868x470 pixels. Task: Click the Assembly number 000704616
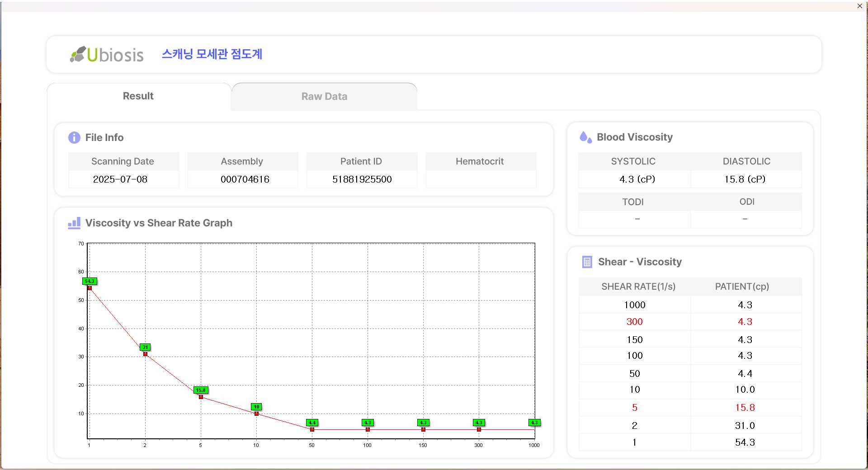pyautogui.click(x=245, y=179)
